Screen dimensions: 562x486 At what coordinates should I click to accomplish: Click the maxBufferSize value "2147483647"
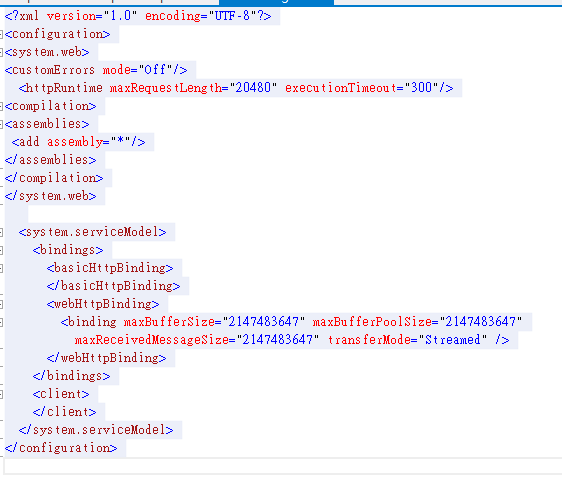(x=264, y=322)
